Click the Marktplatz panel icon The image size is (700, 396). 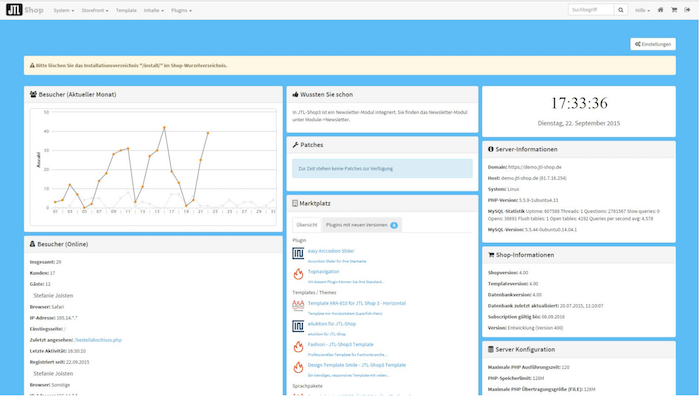tap(295, 203)
